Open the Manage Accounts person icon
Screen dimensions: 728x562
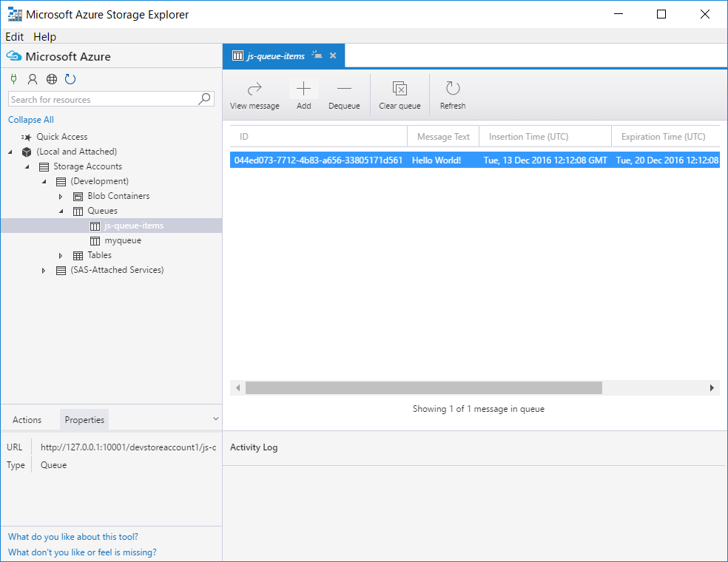pos(32,79)
